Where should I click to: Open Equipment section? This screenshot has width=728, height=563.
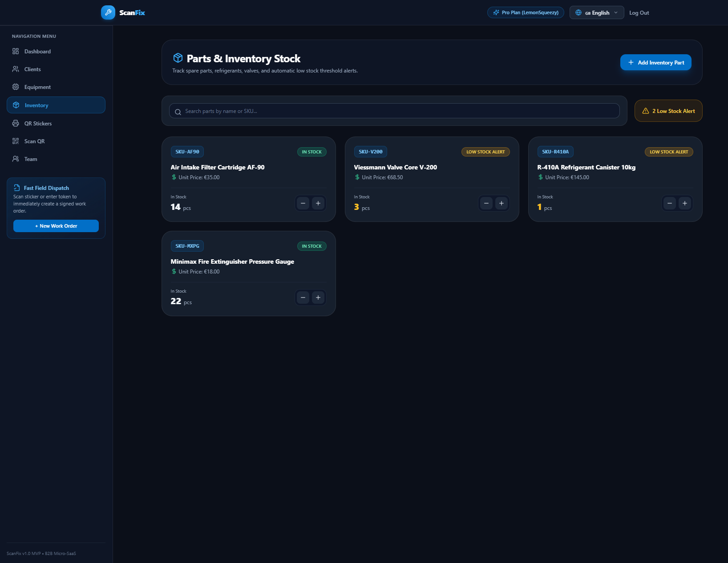click(x=56, y=87)
